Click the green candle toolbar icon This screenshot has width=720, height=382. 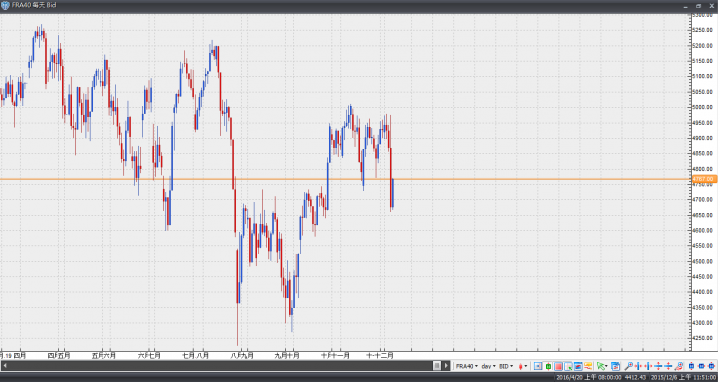click(548, 366)
